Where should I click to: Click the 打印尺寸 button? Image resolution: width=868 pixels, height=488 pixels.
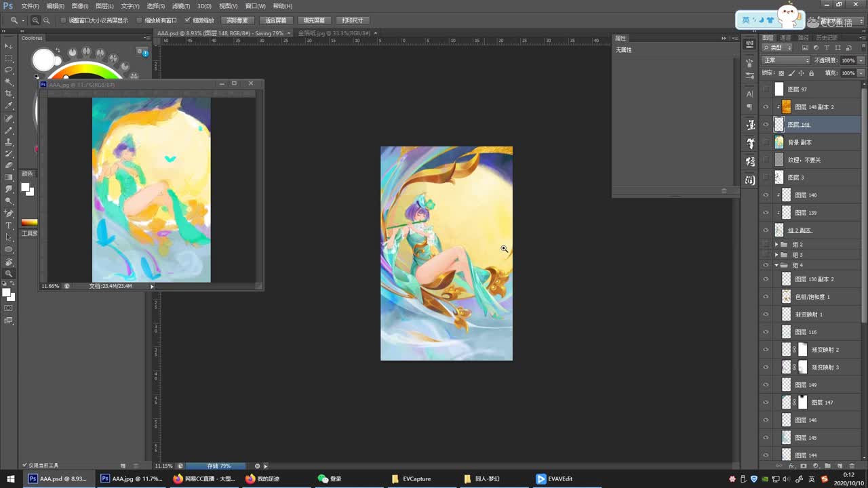coord(353,20)
